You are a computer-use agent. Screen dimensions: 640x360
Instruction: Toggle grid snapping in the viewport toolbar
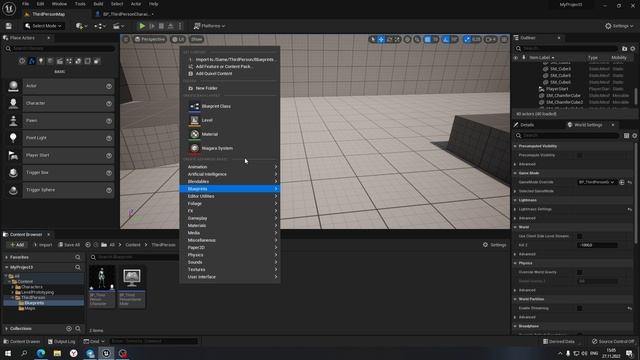tap(427, 39)
